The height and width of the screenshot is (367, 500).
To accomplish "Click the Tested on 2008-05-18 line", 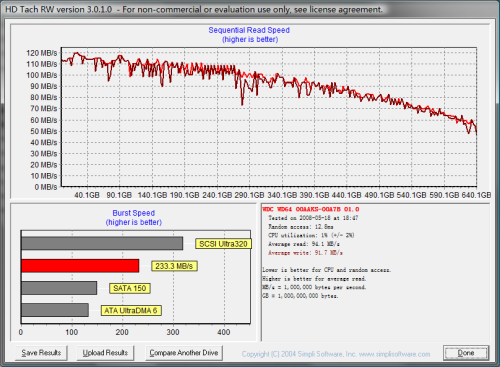I will click(x=313, y=218).
